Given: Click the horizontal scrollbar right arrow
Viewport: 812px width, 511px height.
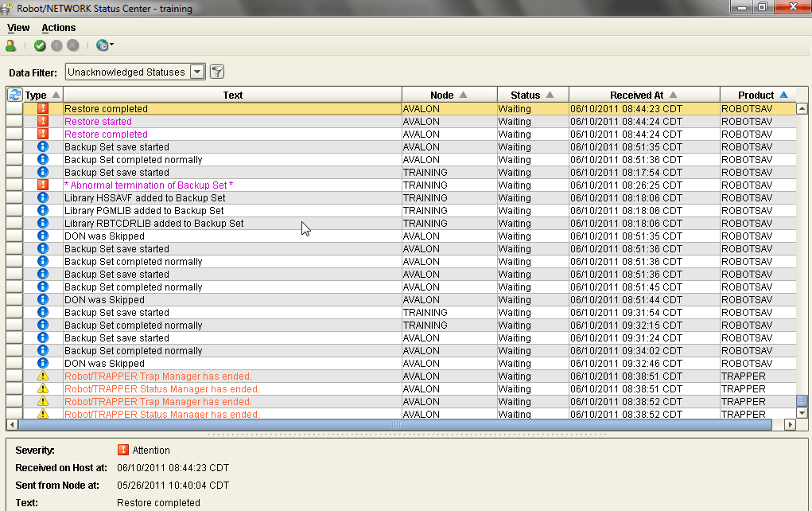Looking at the screenshot, I should (x=790, y=424).
